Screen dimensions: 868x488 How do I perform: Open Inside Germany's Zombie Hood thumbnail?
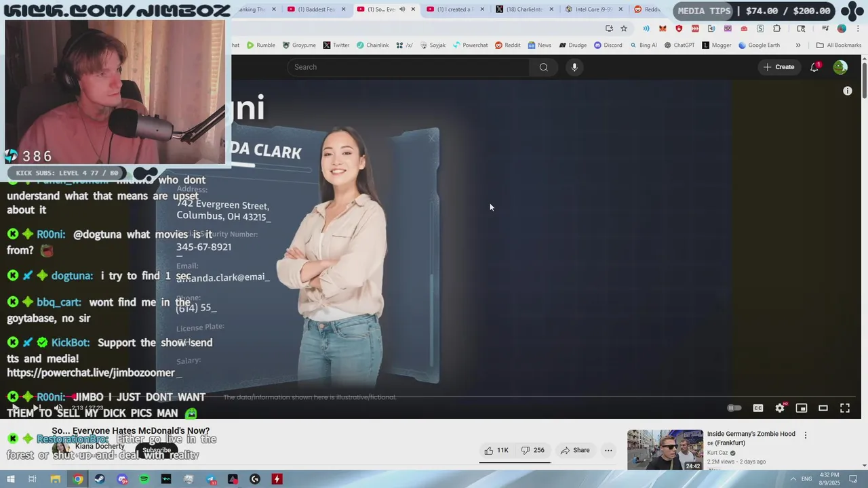coord(665,450)
